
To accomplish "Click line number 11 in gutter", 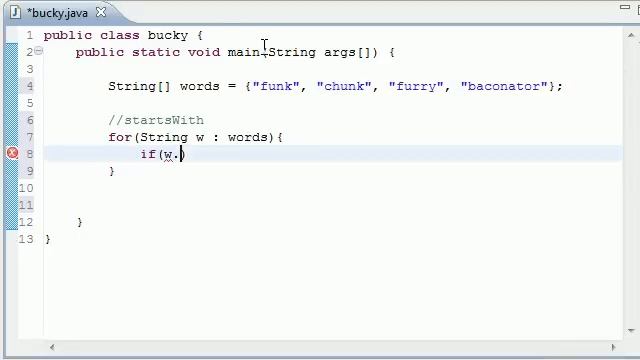I will pos(26,205).
